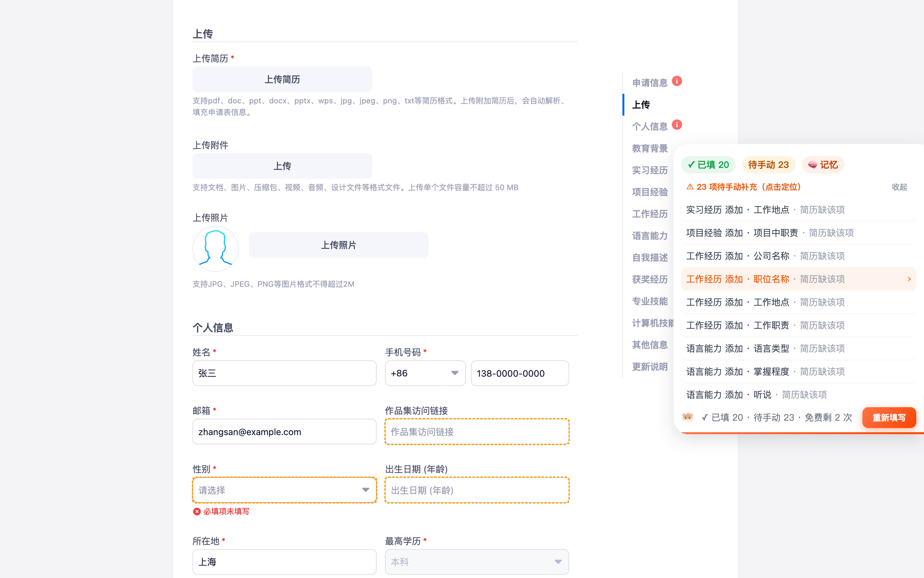Locate 语言能力 添加 · 听说 item
The width and height of the screenshot is (924, 578).
pos(798,395)
